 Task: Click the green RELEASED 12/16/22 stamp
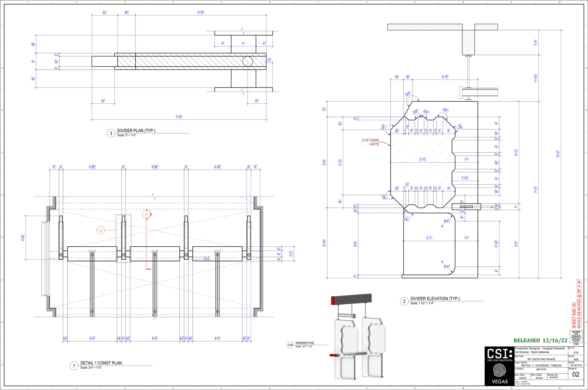pyautogui.click(x=540, y=340)
